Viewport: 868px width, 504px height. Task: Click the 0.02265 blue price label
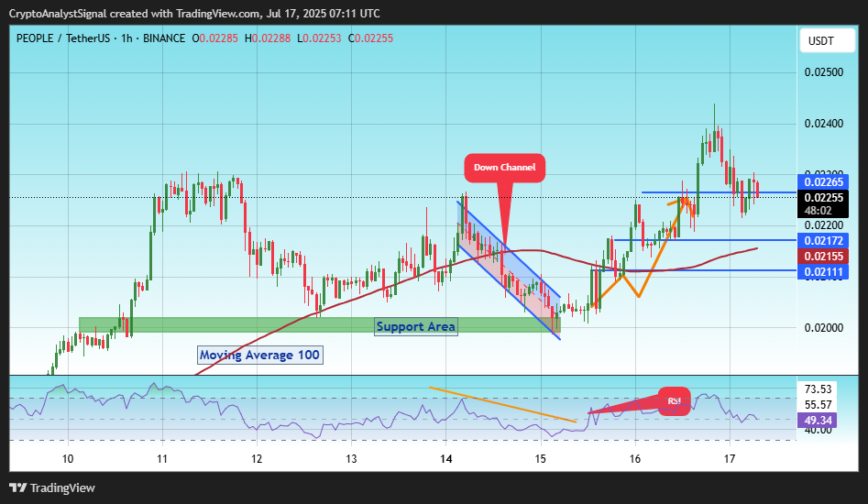(822, 182)
